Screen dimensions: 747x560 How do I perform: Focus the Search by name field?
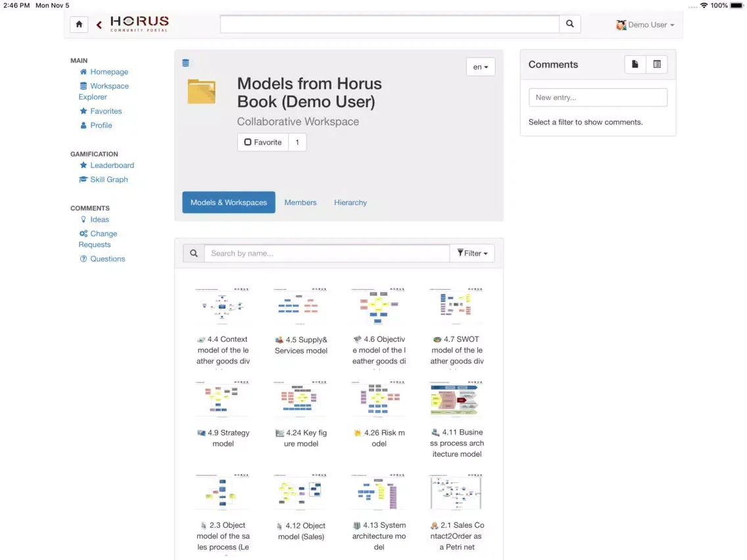(327, 253)
